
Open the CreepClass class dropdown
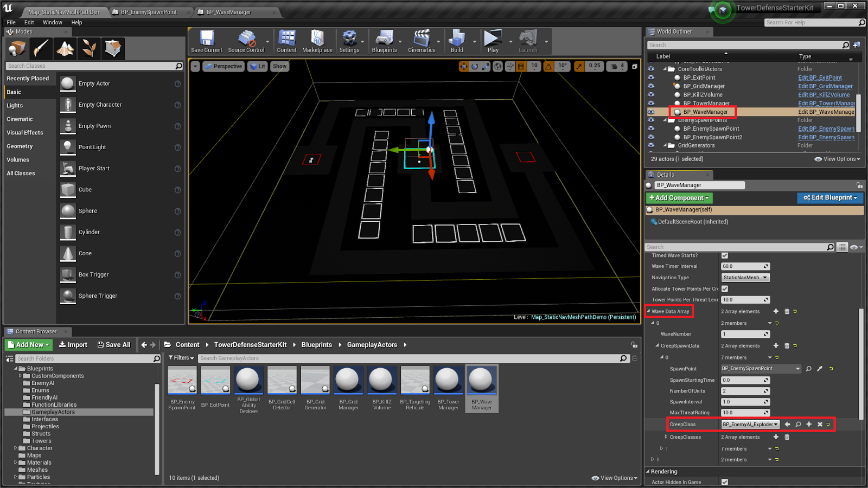(x=750, y=425)
